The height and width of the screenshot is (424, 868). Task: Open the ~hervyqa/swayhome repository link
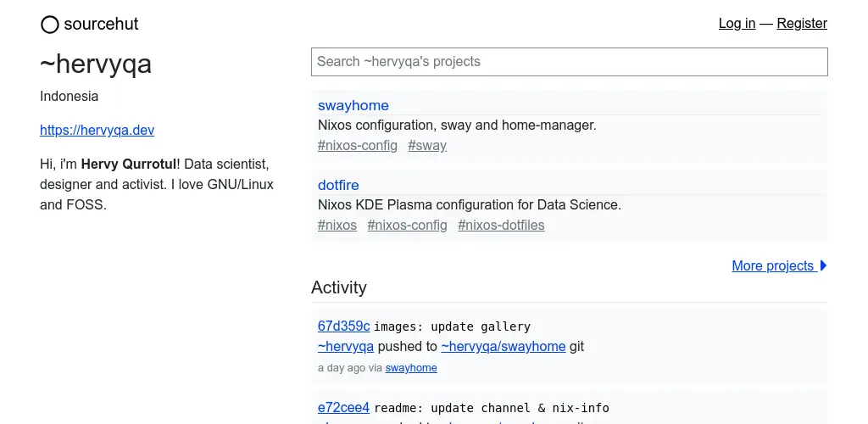504,347
